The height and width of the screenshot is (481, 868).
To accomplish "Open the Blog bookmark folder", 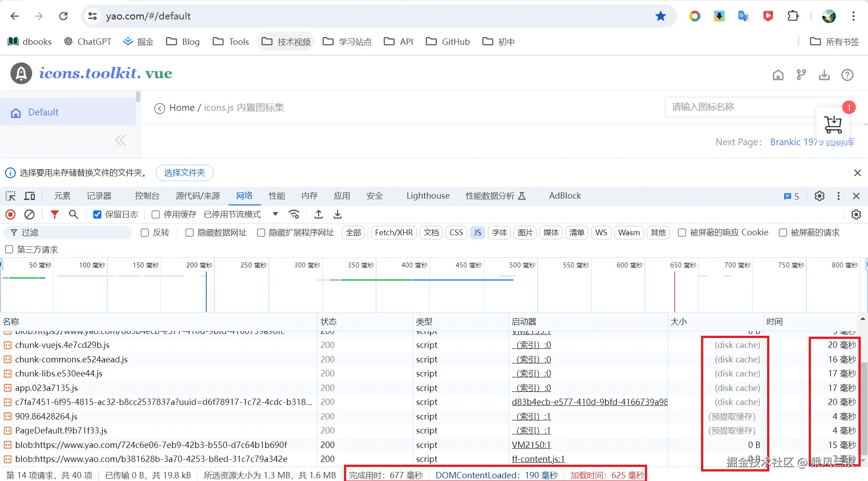I will pyautogui.click(x=183, y=42).
